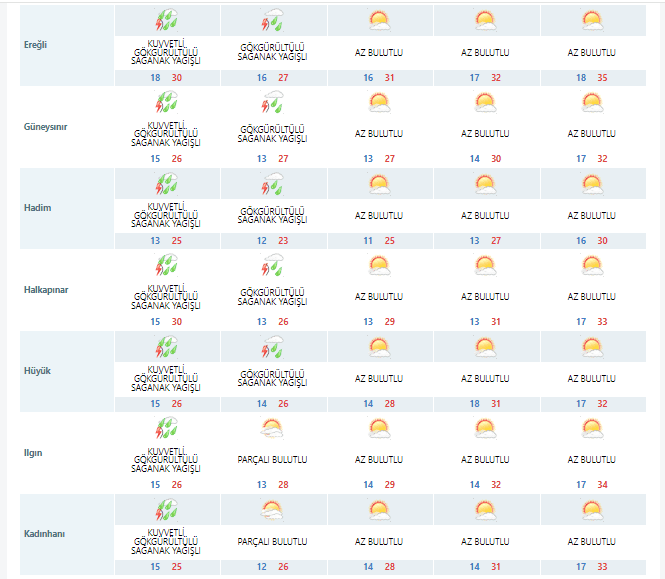This screenshot has width=665, height=579.
Task: Click the Ereğli heavy thunderstorm icon
Action: 166,21
